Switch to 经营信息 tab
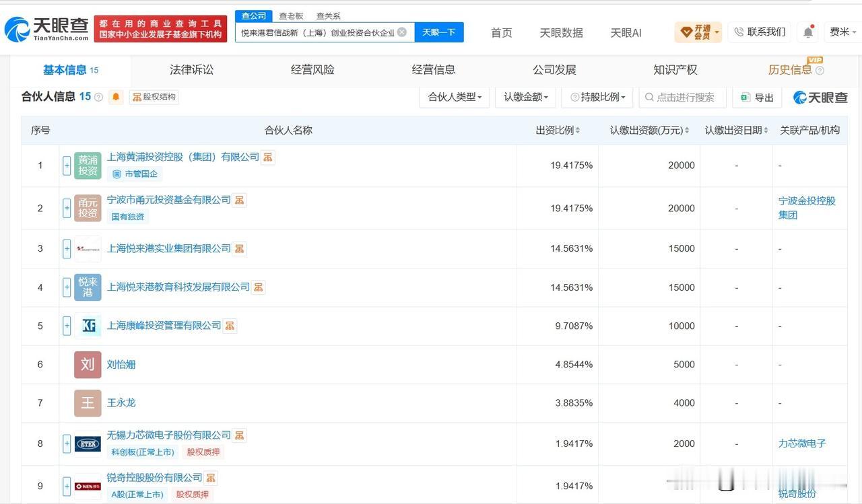Image resolution: width=862 pixels, height=504 pixels. 434,70
